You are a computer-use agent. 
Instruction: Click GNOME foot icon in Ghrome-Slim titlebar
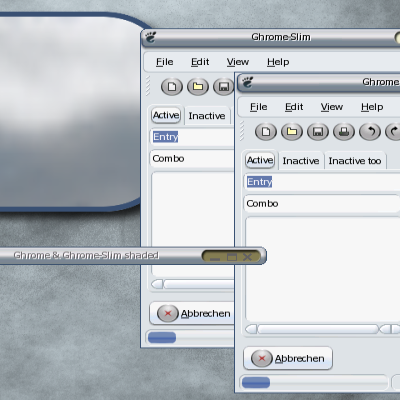pos(151,37)
